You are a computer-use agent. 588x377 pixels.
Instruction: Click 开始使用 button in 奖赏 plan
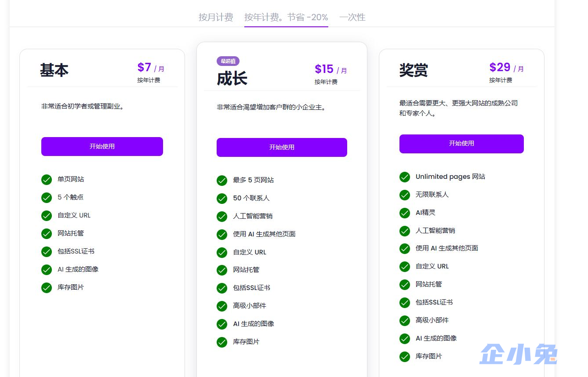(x=461, y=144)
